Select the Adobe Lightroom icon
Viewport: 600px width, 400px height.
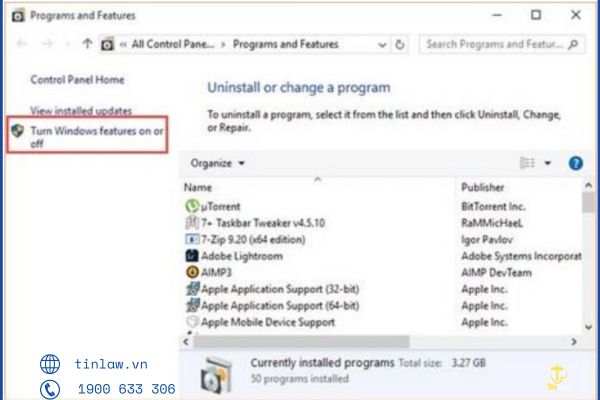coord(192,256)
